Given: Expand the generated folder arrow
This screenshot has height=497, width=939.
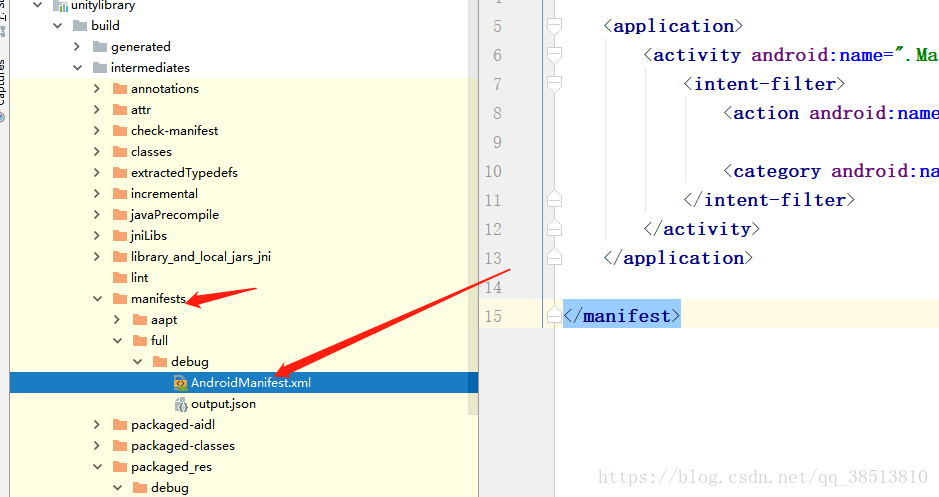Looking at the screenshot, I should [77, 47].
